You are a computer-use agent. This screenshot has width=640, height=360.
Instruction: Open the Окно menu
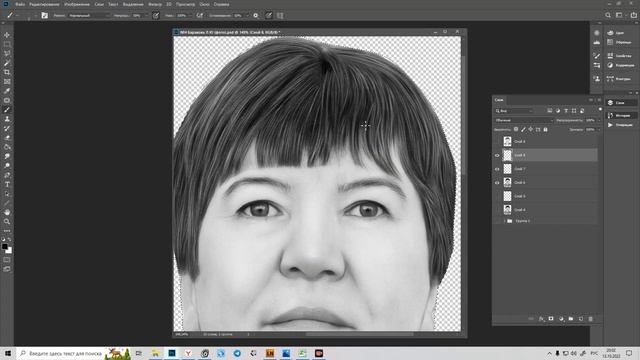point(204,4)
